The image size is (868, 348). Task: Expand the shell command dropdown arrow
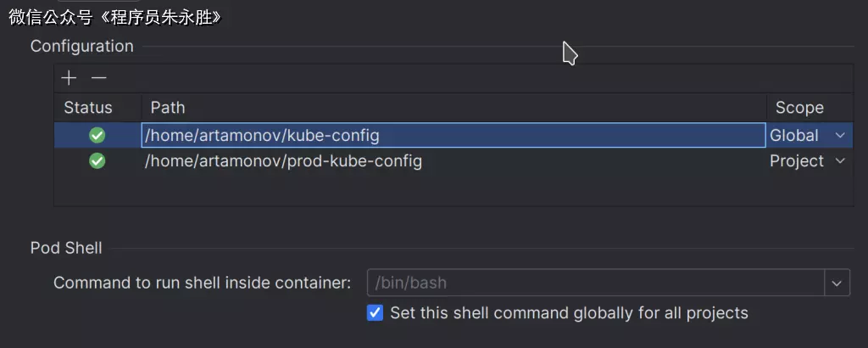[x=837, y=283]
